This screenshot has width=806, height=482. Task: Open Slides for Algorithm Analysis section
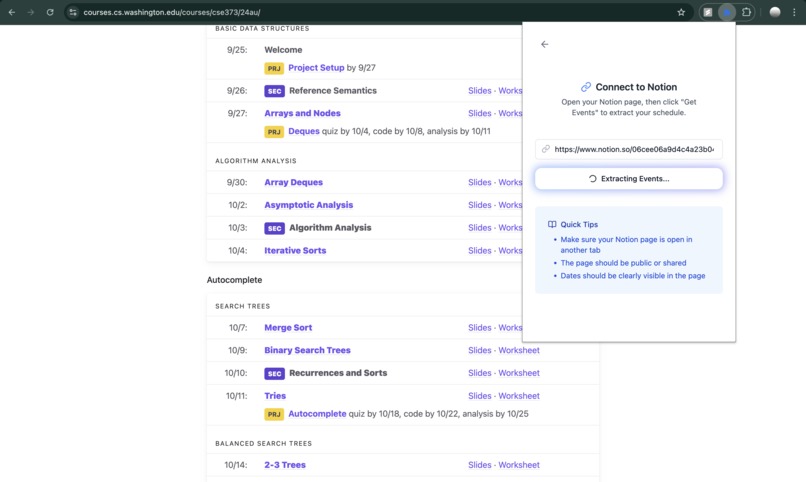[480, 228]
